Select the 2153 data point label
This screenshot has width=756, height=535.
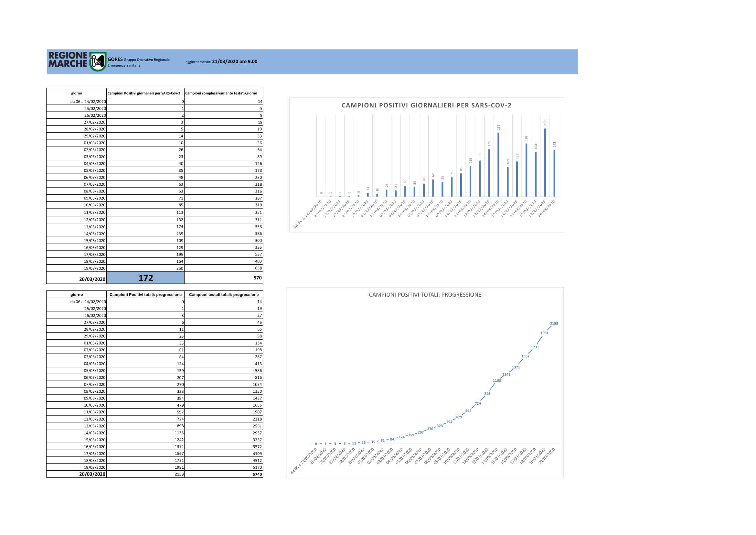(554, 323)
